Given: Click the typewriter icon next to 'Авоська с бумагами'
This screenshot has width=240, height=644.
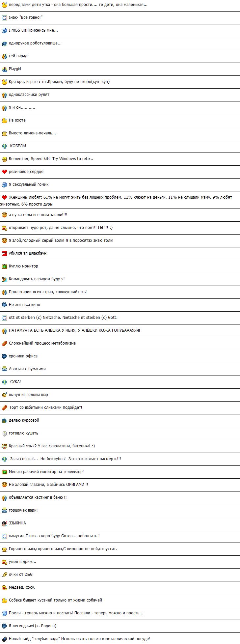Looking at the screenshot, I should (4, 369).
